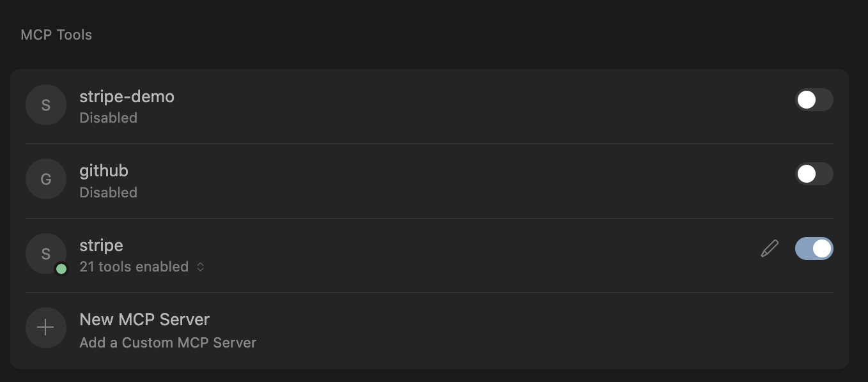
Task: Open the "21 tools enabled" dropdown
Action: point(134,267)
